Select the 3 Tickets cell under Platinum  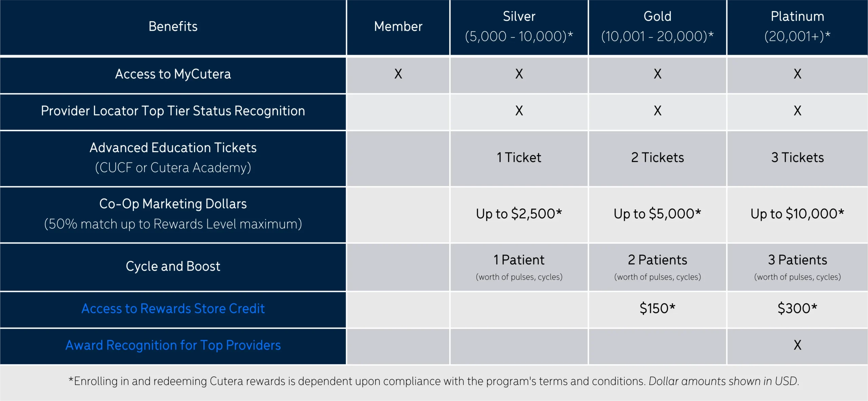797,158
